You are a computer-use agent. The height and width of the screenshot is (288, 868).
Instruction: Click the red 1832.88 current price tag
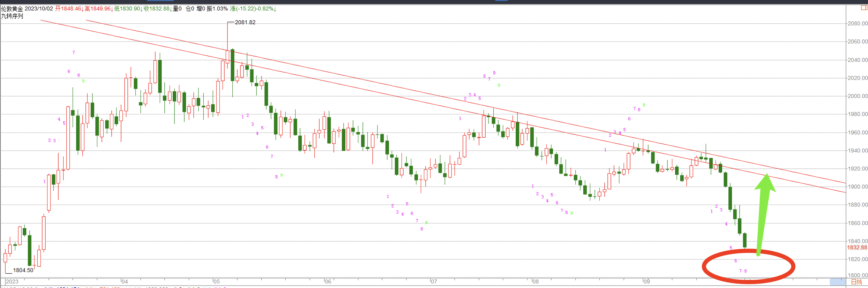[857, 248]
